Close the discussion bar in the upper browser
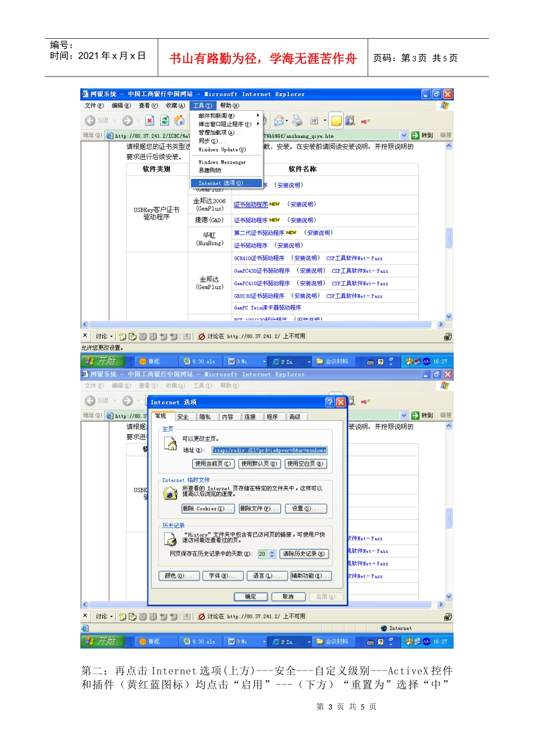Viewport: 534px width, 756px height. pos(85,336)
